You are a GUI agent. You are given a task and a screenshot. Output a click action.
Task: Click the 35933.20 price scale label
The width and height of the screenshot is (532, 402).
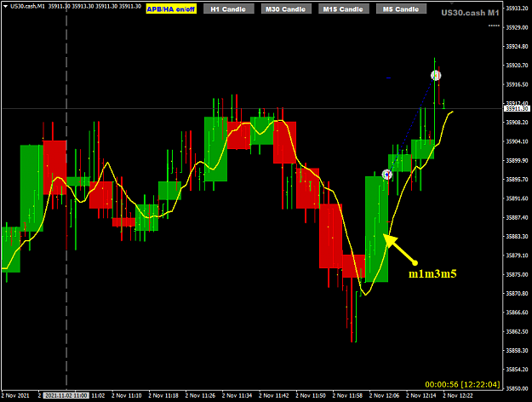517,9
